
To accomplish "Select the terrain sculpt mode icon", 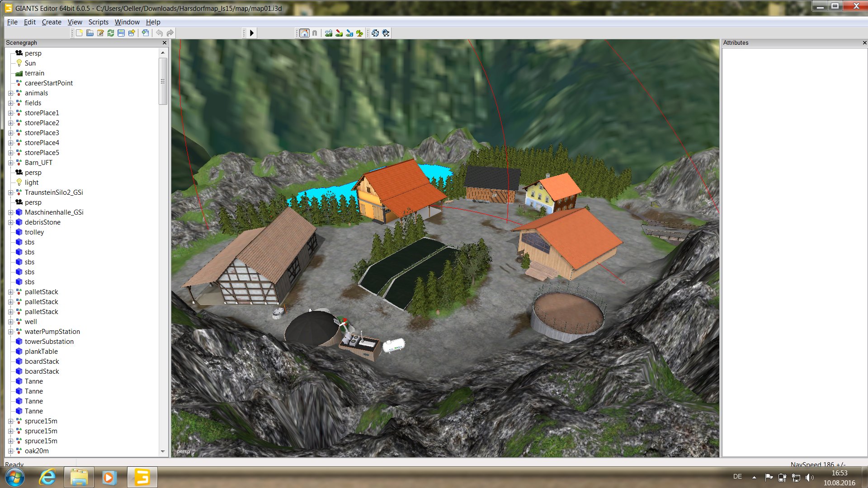I will [x=329, y=33].
